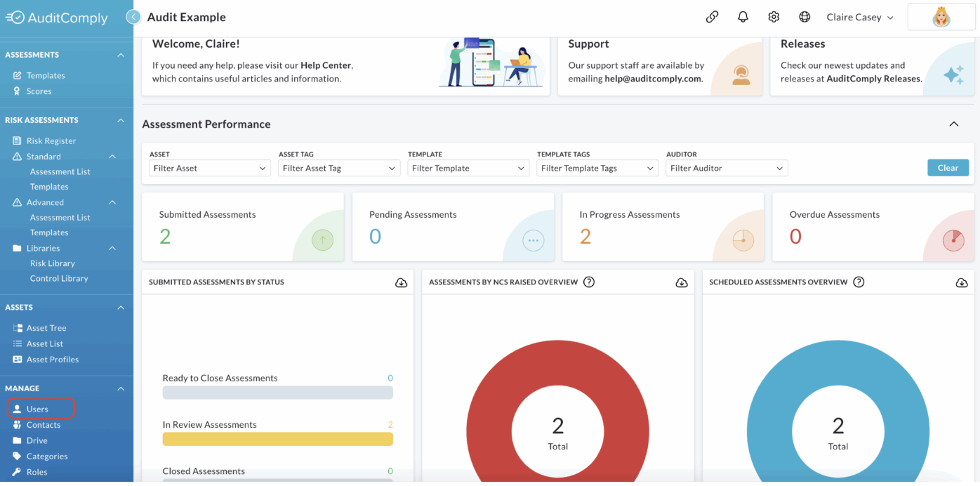
Task: Click the link icon in top bar
Action: (712, 17)
